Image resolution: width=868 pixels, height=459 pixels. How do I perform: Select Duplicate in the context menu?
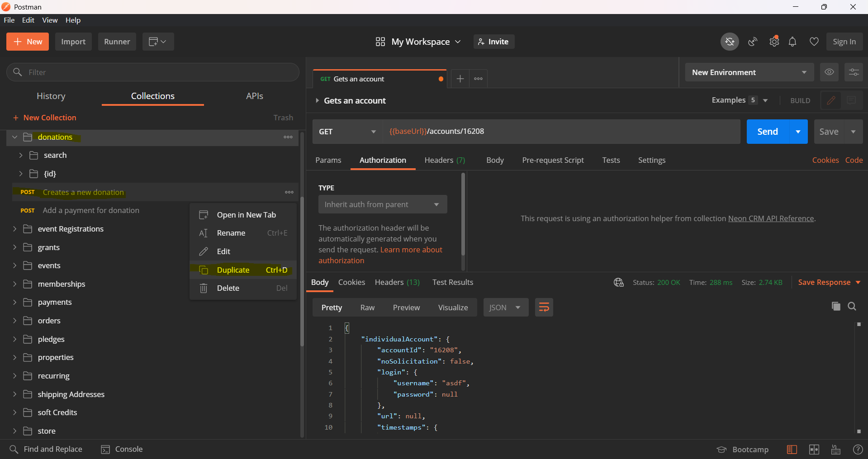click(243, 270)
